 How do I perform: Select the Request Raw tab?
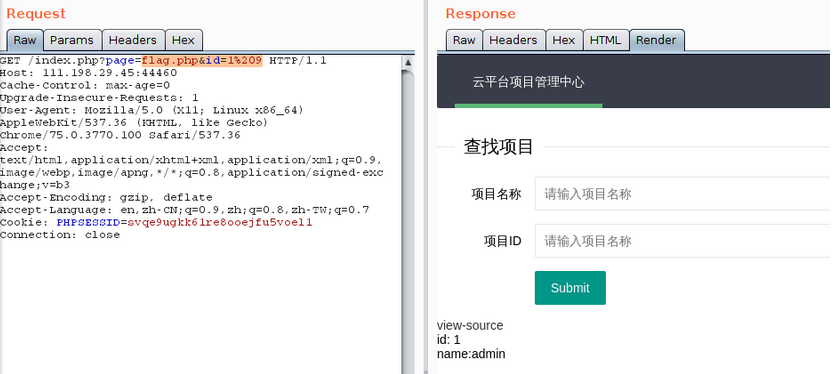(x=25, y=40)
